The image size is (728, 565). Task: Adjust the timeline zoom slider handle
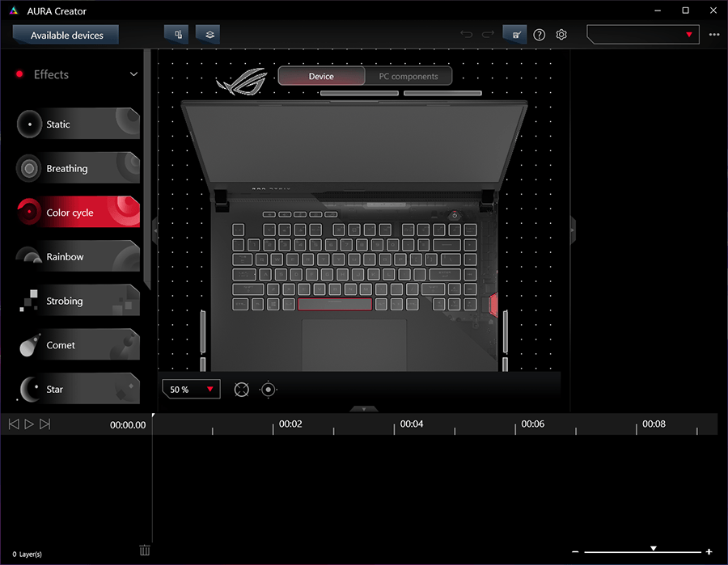point(654,548)
